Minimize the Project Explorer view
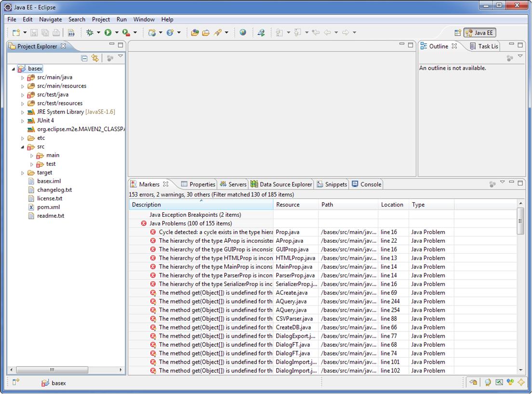532x394 pixels. 112,44
